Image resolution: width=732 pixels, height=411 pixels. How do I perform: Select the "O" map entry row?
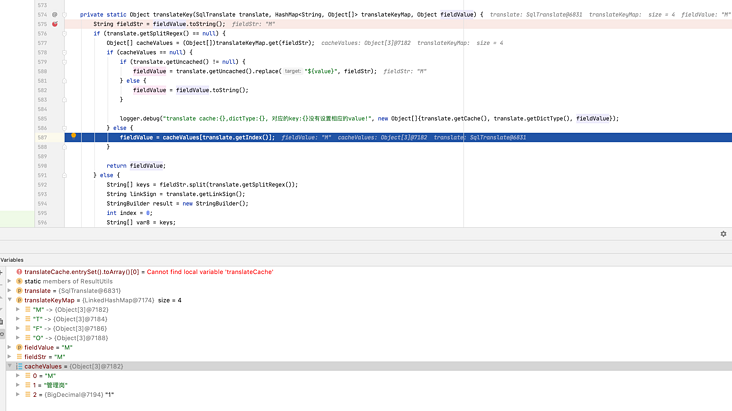[70, 338]
